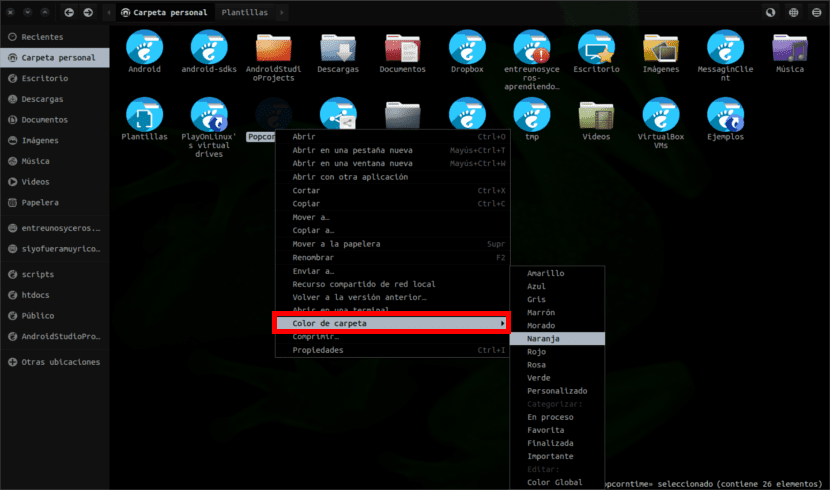Go back with the left arrow button
This screenshot has width=830, height=490.
(69, 12)
